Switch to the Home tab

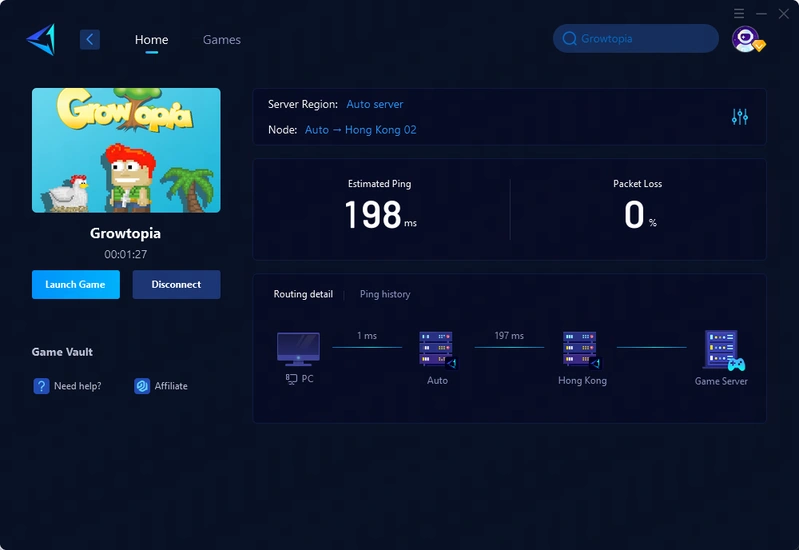pyautogui.click(x=151, y=40)
